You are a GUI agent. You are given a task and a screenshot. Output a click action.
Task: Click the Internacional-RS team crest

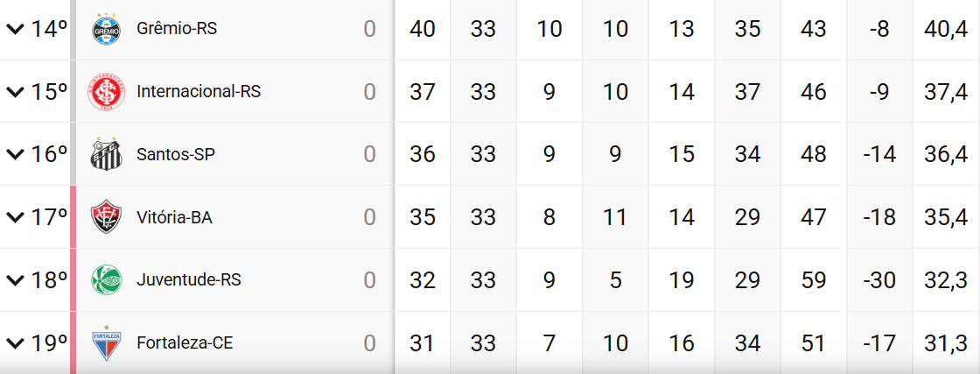pos(108,92)
